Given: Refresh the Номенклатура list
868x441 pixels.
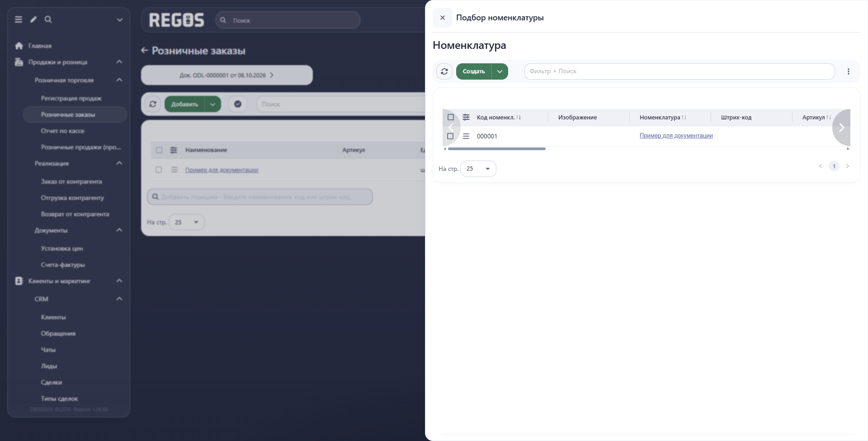Looking at the screenshot, I should [444, 71].
